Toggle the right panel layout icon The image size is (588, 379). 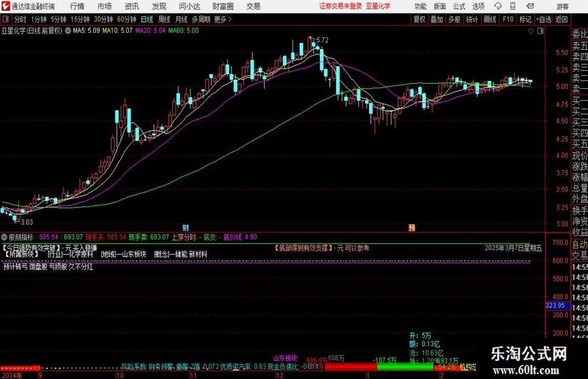[540, 30]
